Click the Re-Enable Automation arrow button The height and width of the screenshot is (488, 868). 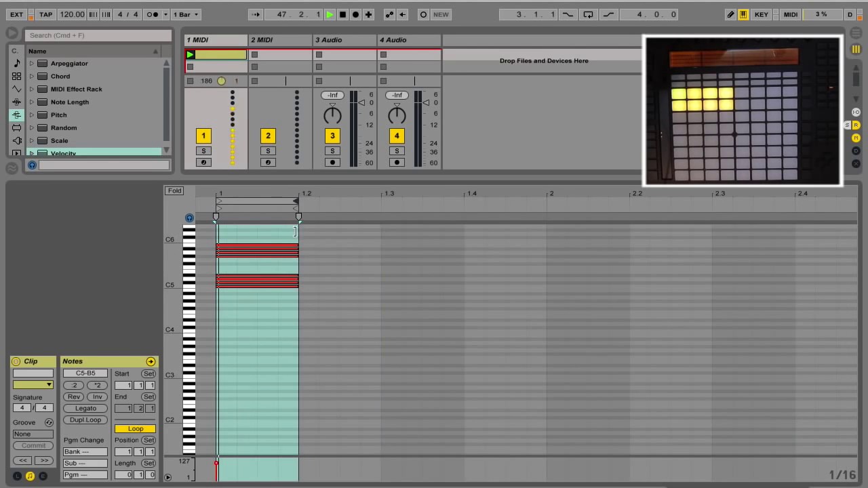[403, 14]
